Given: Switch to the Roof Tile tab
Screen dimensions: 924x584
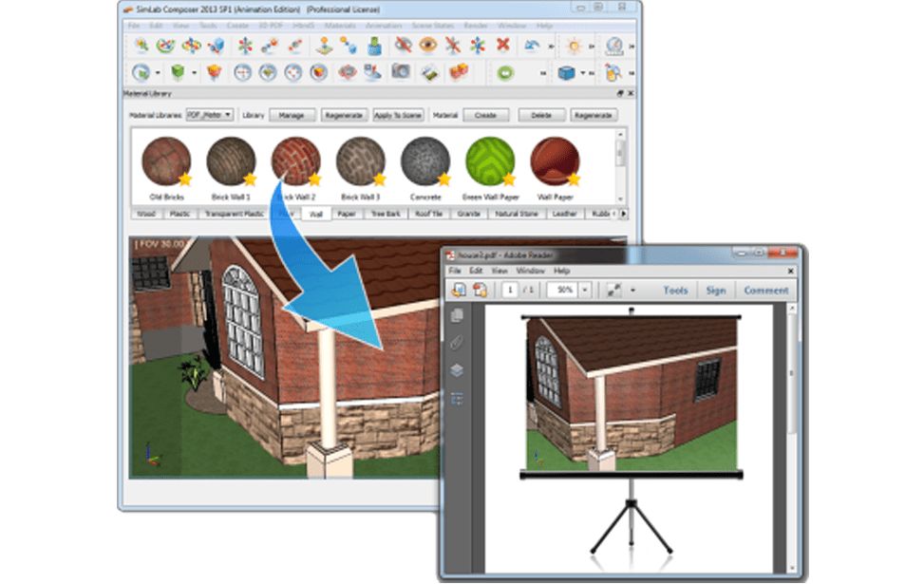Looking at the screenshot, I should point(428,214).
